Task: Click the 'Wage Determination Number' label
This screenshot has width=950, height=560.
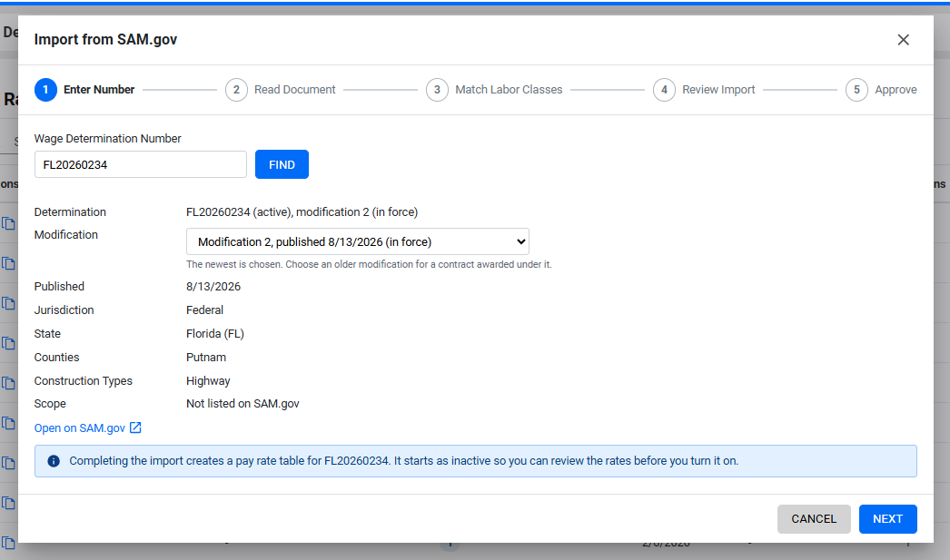Action: tap(108, 139)
